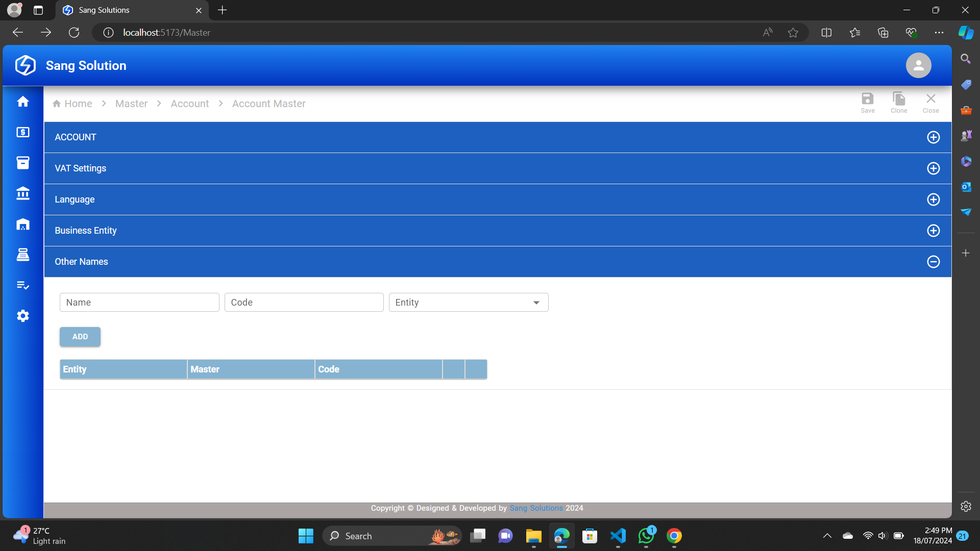Open the warehouse sidebar icon
Viewport: 980px width, 551px height.
tap(23, 224)
